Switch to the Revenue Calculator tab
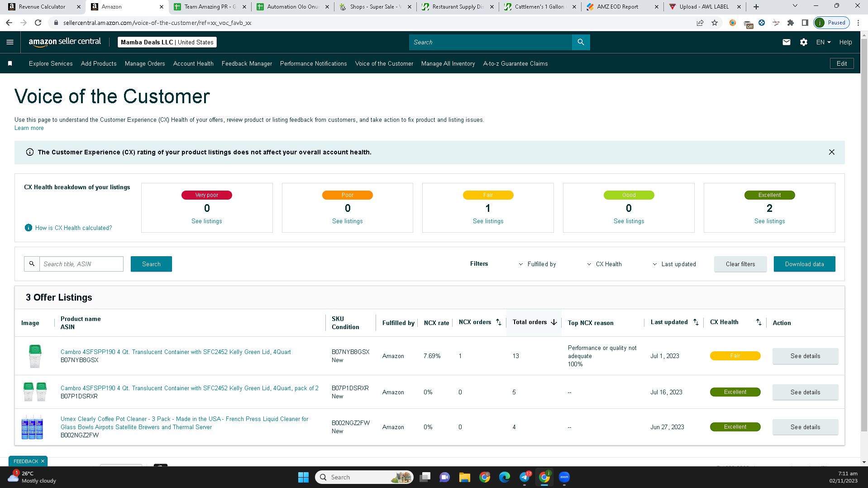Viewport: 868px width, 488px height. [42, 7]
